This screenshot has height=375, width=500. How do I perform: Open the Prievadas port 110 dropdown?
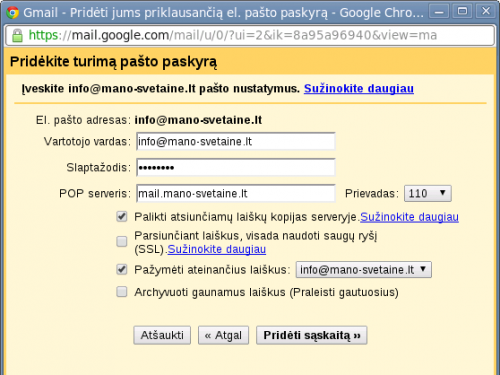[x=428, y=193]
